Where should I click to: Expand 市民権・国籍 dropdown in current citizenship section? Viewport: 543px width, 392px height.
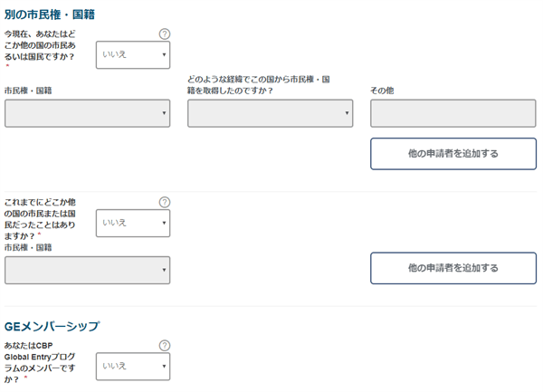pos(87,113)
